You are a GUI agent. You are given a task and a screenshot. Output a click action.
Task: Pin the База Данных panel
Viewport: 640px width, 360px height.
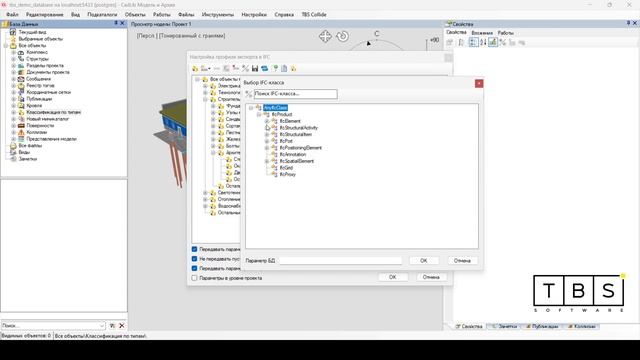(x=116, y=24)
